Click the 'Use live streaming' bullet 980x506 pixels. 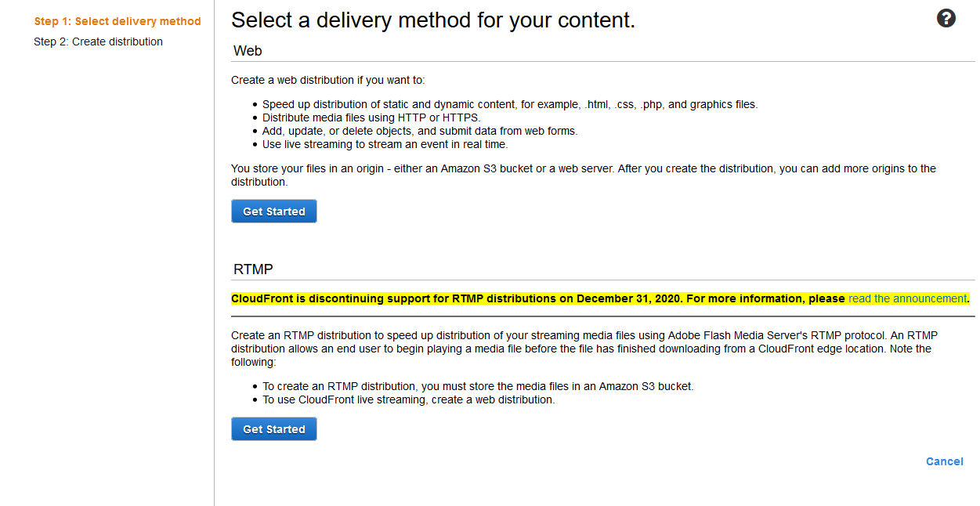(x=385, y=144)
